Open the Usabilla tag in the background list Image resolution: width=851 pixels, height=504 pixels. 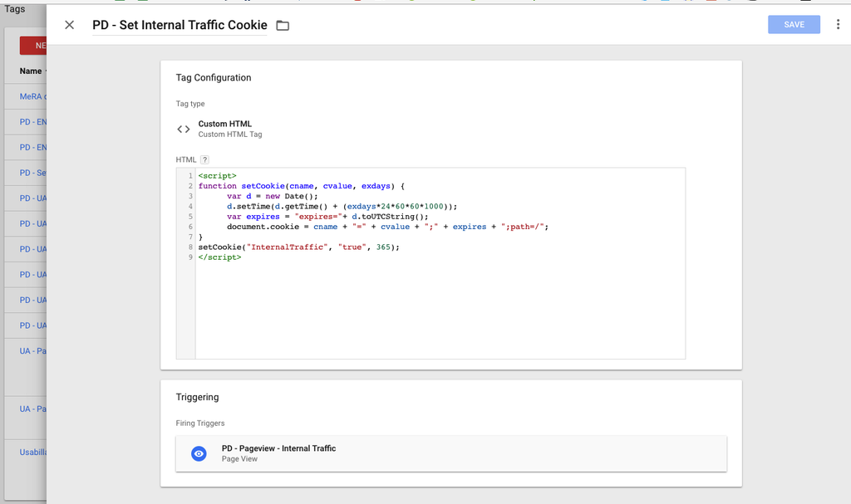click(32, 453)
